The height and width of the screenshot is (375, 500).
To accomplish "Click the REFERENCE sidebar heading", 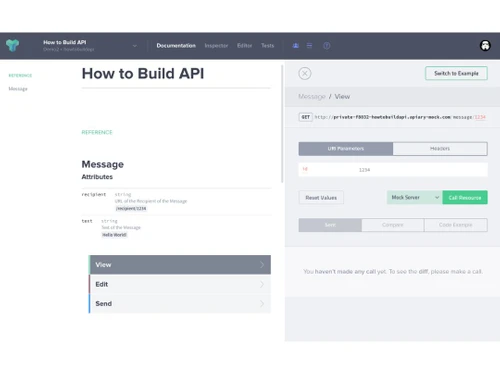I will click(x=20, y=75).
